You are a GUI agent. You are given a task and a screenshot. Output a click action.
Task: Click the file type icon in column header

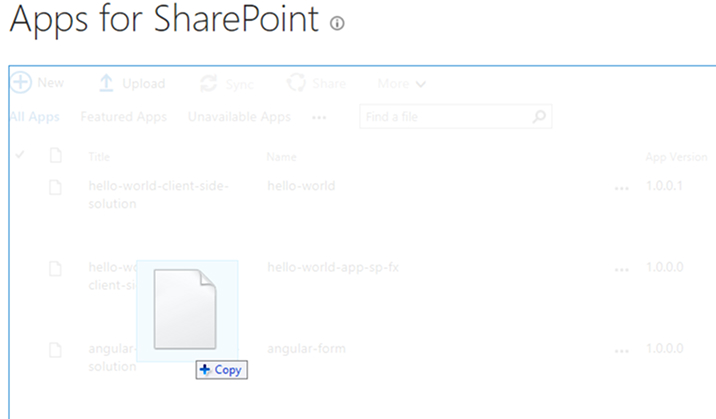tap(56, 155)
